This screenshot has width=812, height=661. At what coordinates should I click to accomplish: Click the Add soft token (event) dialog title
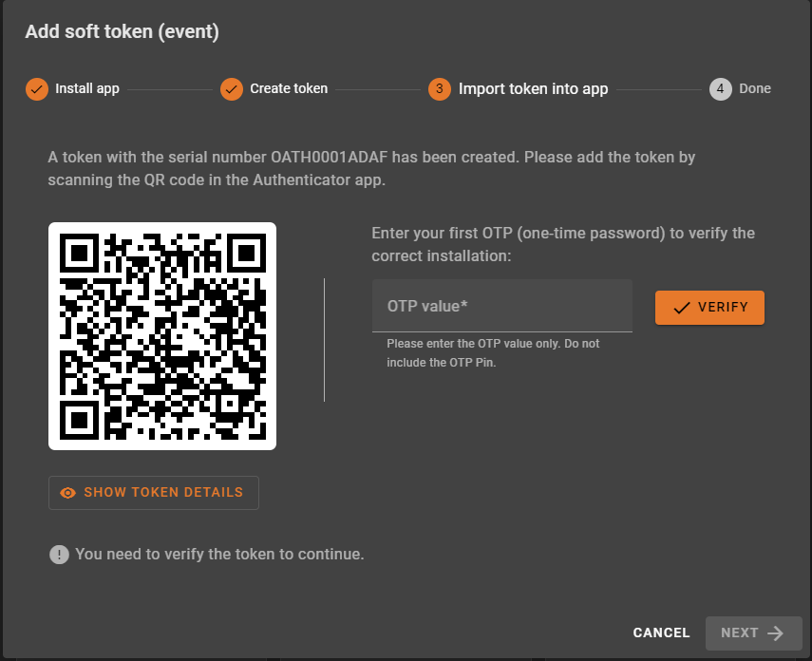pos(123,32)
